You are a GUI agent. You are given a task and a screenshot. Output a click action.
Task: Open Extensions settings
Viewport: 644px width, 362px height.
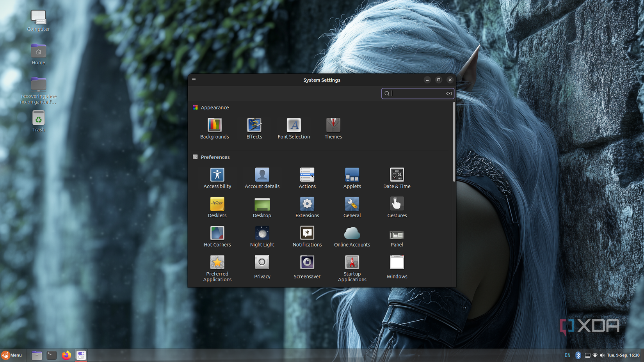pos(307,207)
